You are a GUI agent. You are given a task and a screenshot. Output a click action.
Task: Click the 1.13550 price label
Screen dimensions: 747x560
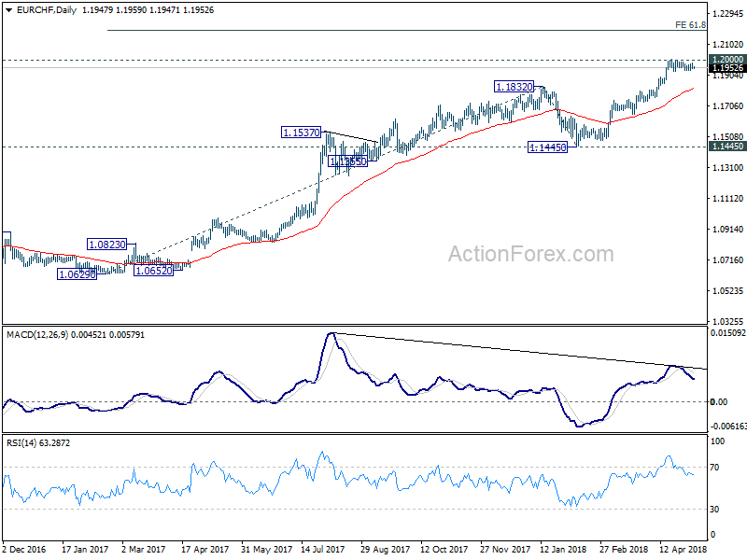(348, 161)
